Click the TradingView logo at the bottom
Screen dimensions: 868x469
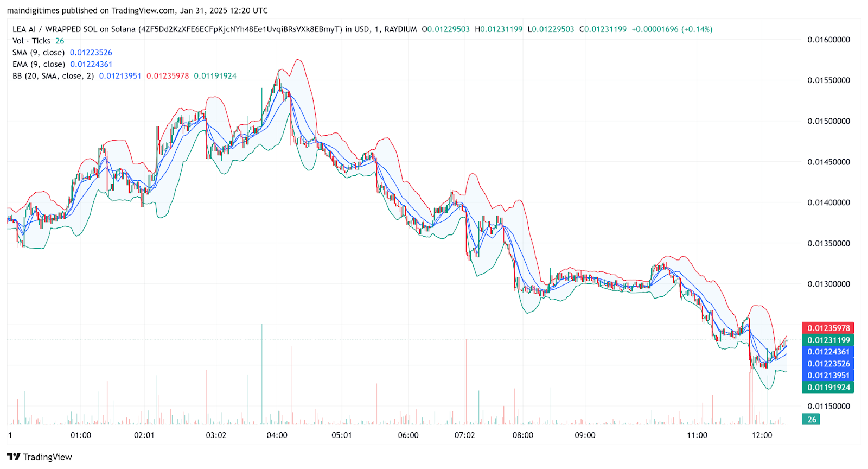tap(39, 457)
